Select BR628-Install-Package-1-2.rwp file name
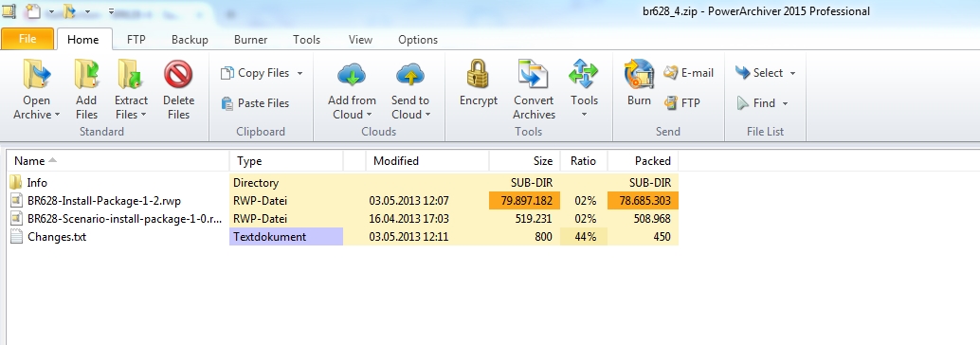Image resolution: width=980 pixels, height=345 pixels. (104, 201)
